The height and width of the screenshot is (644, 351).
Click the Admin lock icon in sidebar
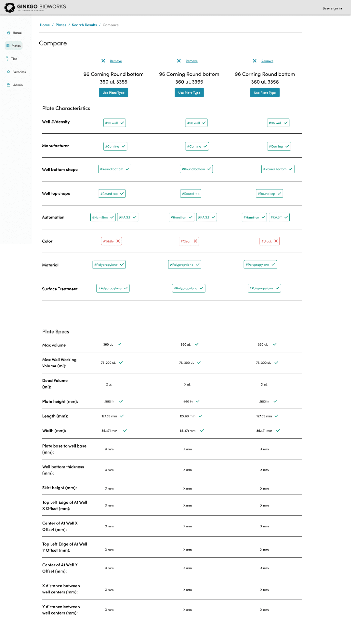point(8,85)
